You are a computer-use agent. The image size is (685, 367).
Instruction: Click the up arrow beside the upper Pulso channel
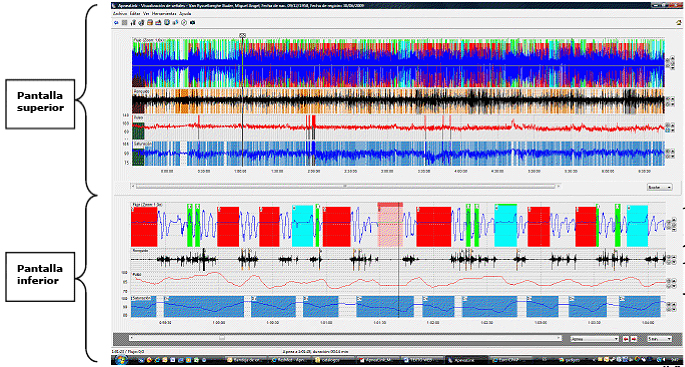coord(673,125)
